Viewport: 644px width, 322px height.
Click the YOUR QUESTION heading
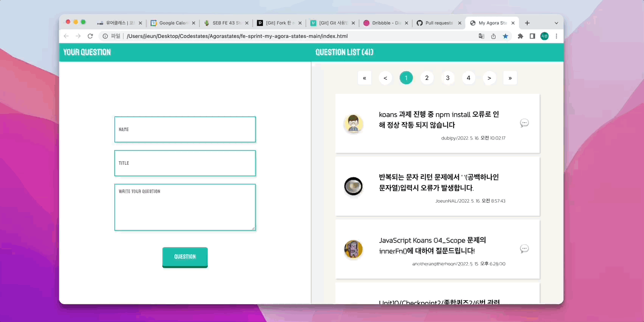point(87,52)
